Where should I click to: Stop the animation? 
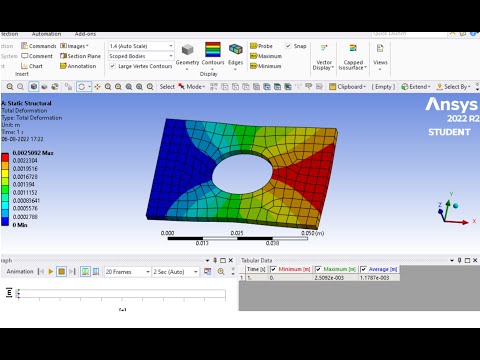(x=61, y=272)
